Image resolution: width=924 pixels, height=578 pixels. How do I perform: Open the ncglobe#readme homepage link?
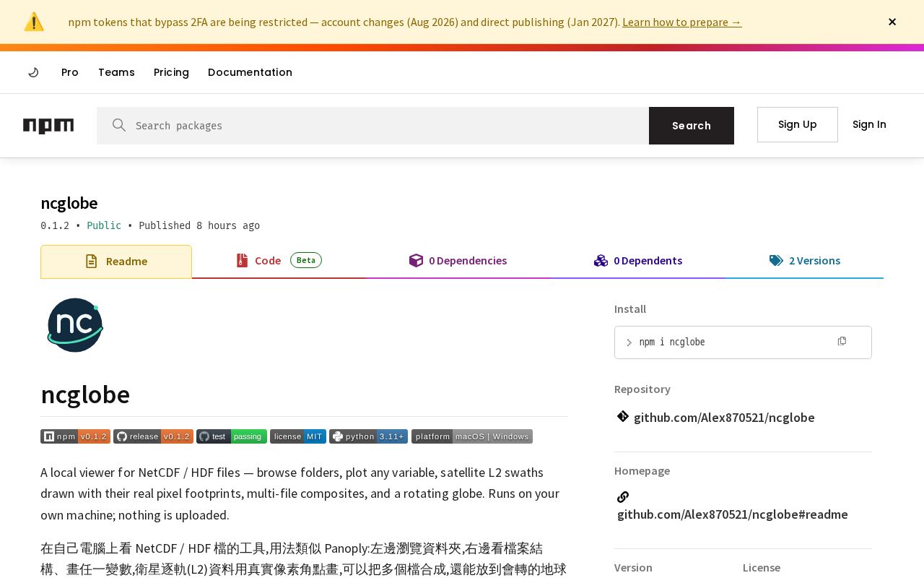733,514
